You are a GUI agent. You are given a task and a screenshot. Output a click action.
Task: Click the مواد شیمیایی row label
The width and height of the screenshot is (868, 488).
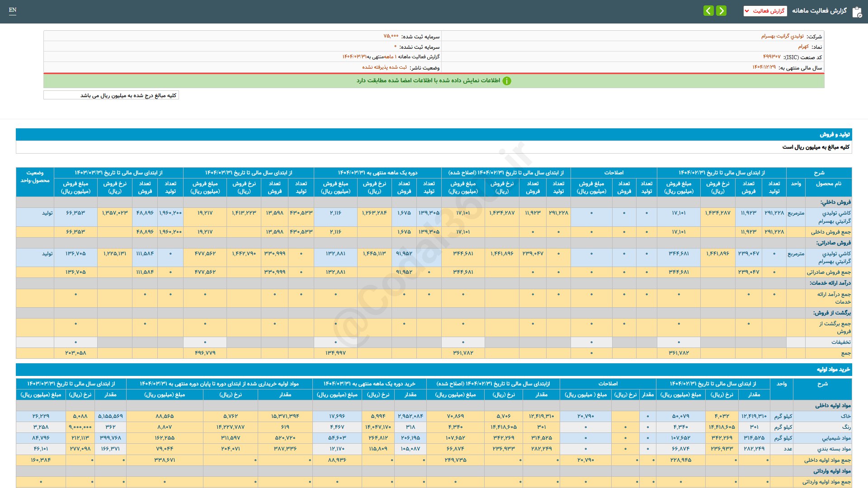tap(836, 438)
